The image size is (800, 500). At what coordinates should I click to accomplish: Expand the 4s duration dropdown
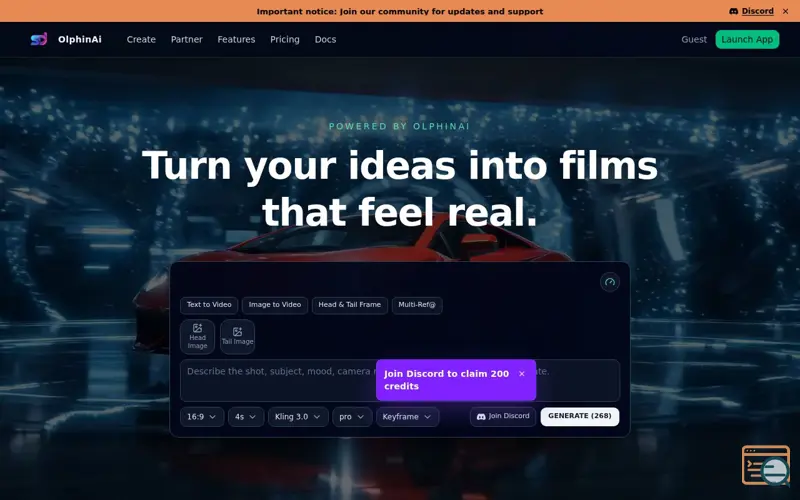click(246, 417)
